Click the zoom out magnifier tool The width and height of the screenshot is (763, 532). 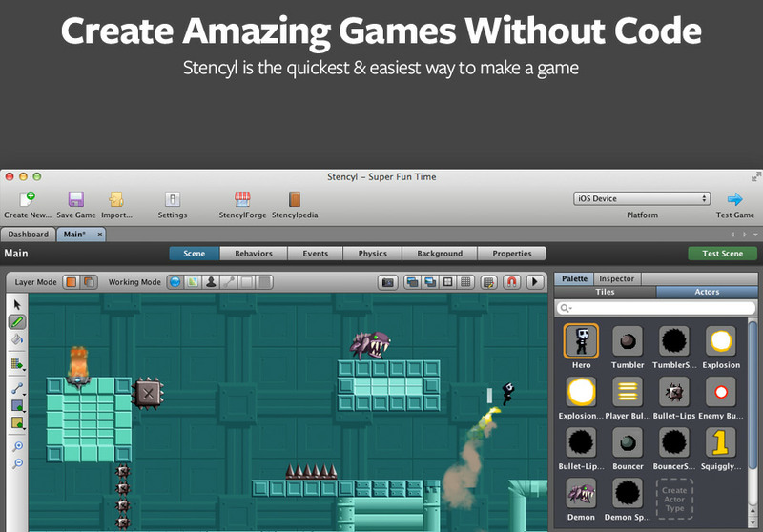[x=17, y=463]
